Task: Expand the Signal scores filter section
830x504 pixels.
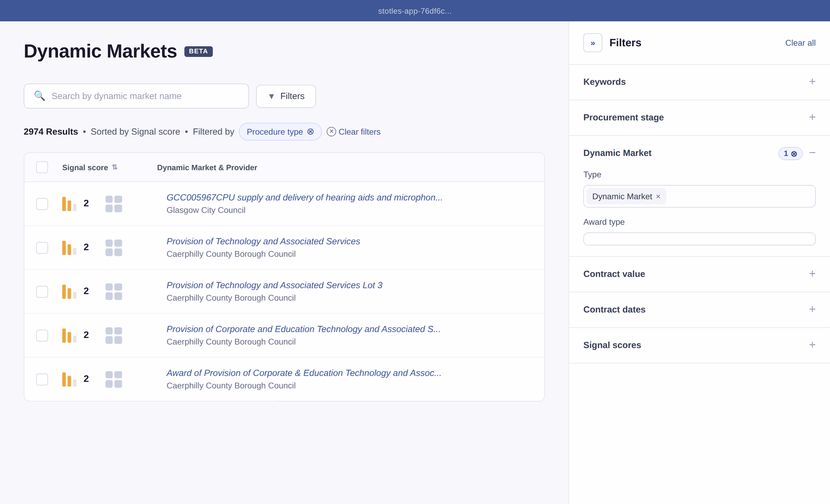Action: (812, 345)
